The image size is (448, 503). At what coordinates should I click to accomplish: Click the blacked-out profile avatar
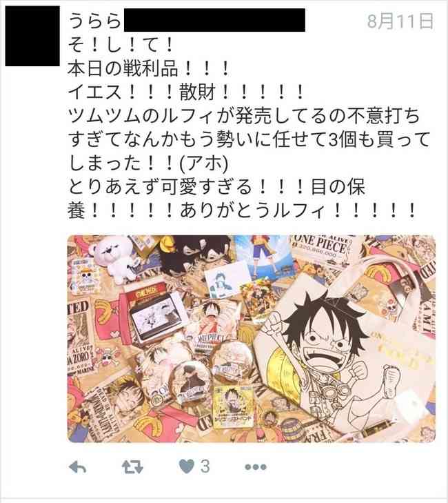coord(32,36)
